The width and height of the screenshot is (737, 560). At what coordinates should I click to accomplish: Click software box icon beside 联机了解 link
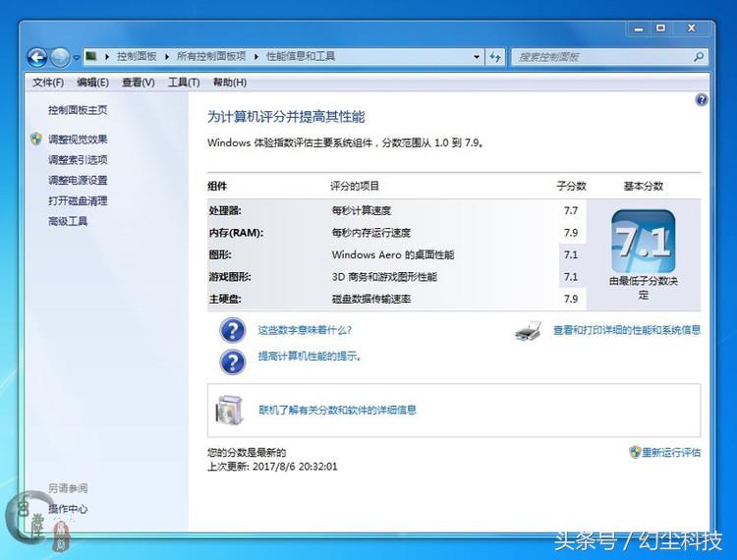click(230, 410)
